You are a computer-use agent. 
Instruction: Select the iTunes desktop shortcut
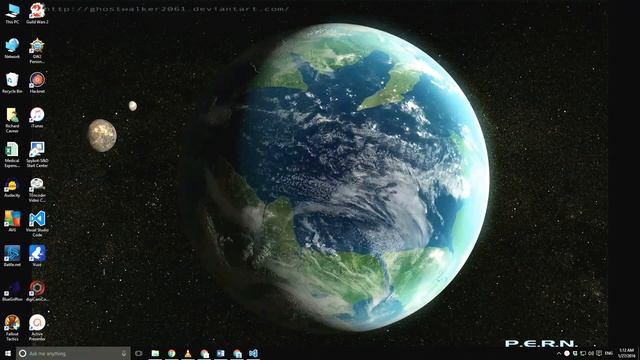[x=37, y=118]
